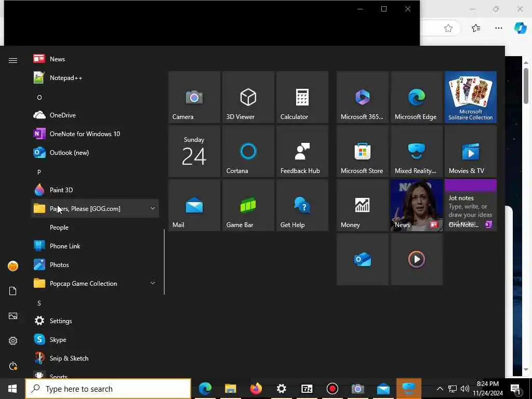Open the Sunday 24 calendar tile
This screenshot has height=399, width=532.
pyautogui.click(x=194, y=151)
